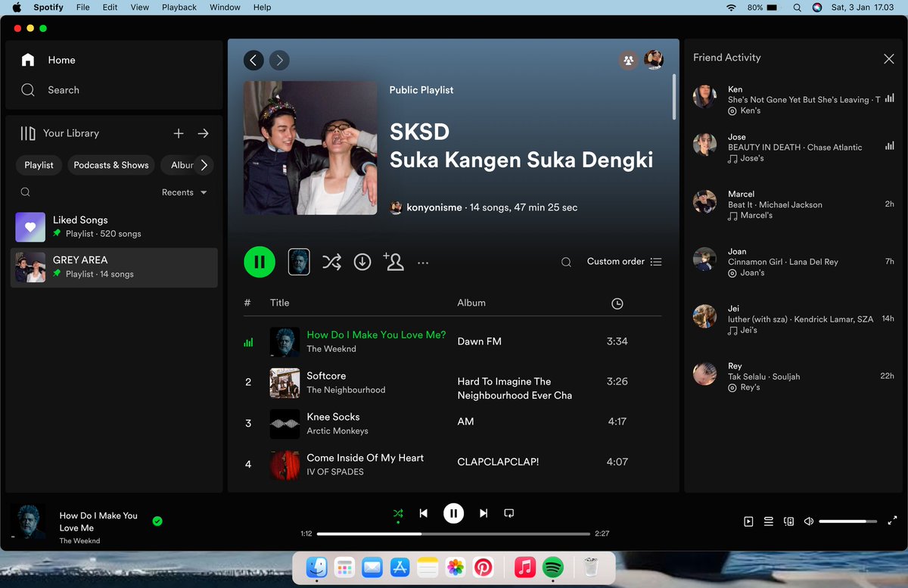Skip to next track
Screen dimensions: 908x588
coord(483,513)
